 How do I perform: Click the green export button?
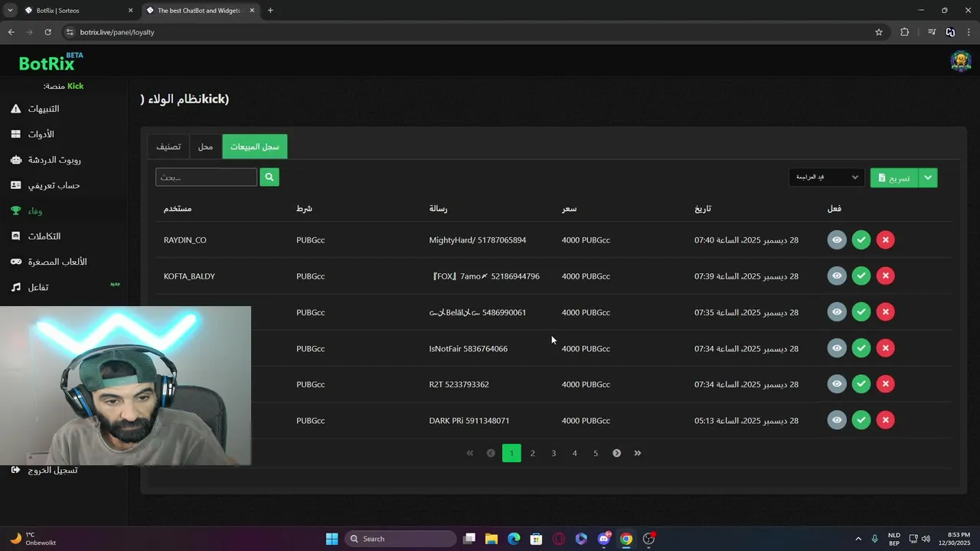click(894, 178)
